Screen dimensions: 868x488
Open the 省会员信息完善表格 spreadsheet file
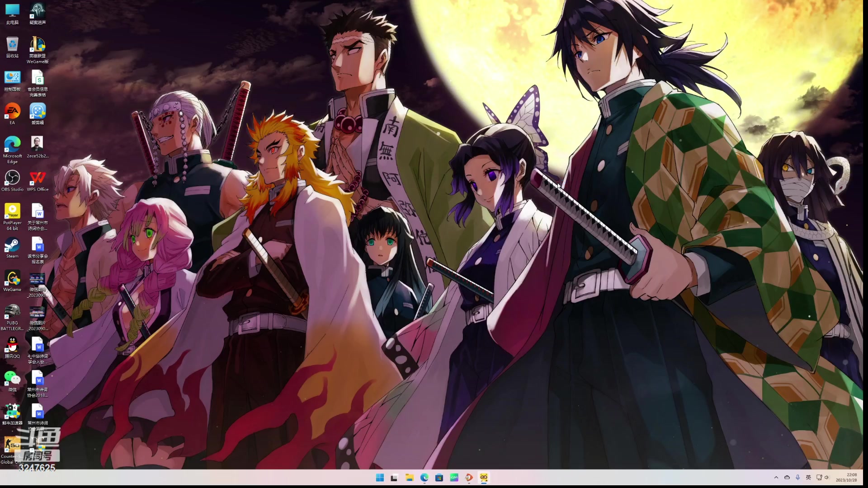coord(38,84)
